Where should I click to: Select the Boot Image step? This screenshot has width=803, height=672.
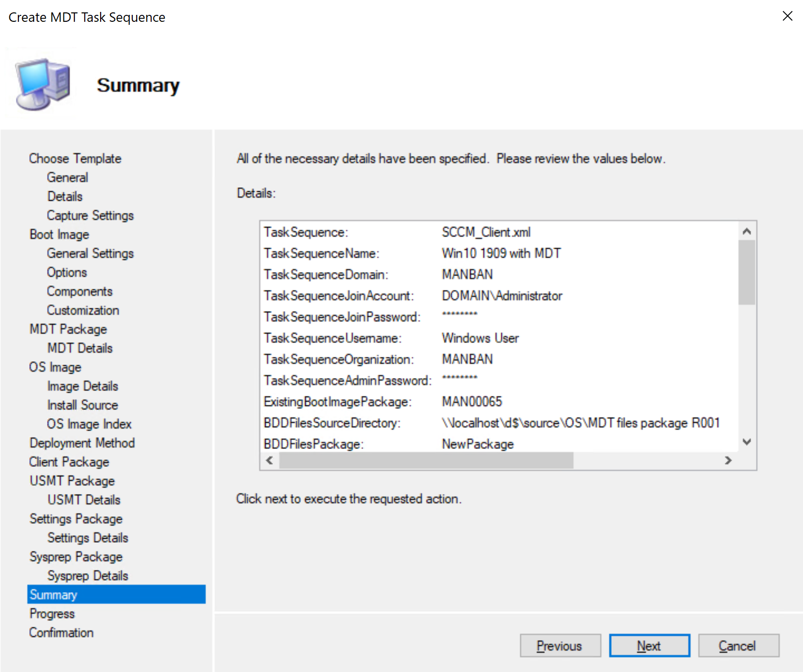point(59,234)
